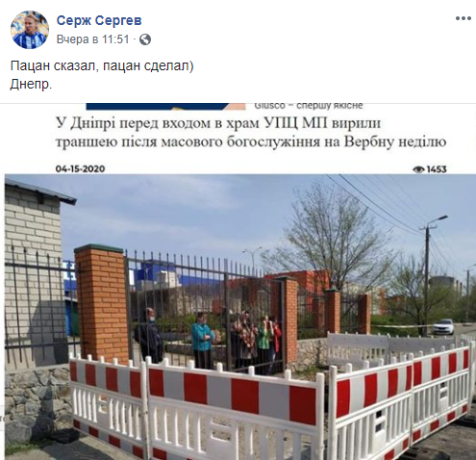Select the post text 'Пацан сказал, пацан сделал)'
The image size is (476, 460).
click(x=102, y=66)
